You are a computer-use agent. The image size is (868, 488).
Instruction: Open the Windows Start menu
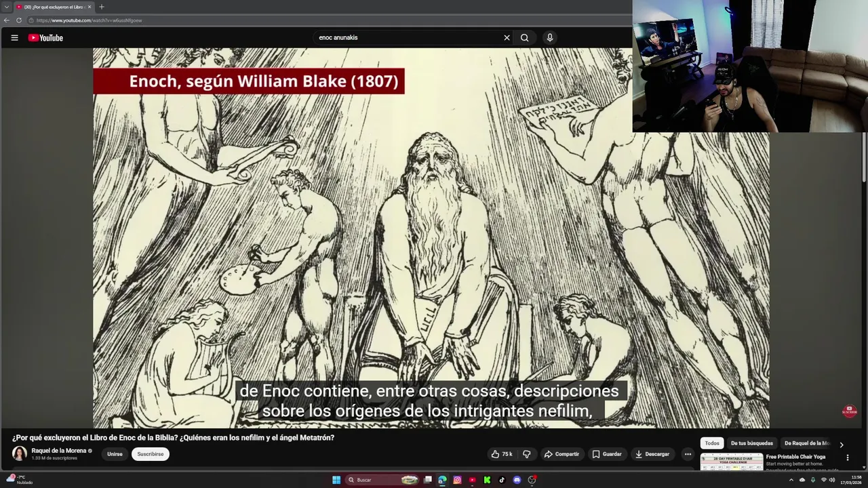point(336,480)
